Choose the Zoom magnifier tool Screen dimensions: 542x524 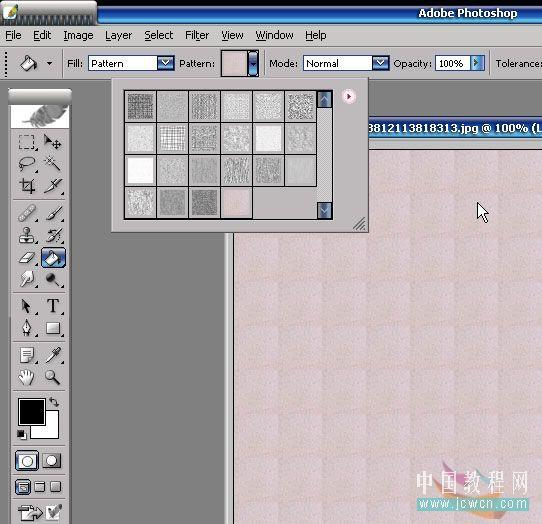[x=53, y=377]
